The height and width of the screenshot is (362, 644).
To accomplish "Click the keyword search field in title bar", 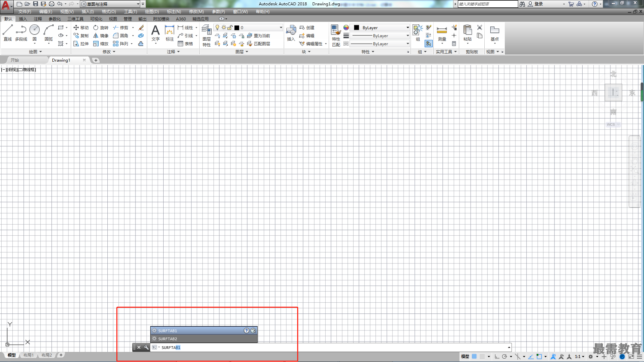I will 488,4.
